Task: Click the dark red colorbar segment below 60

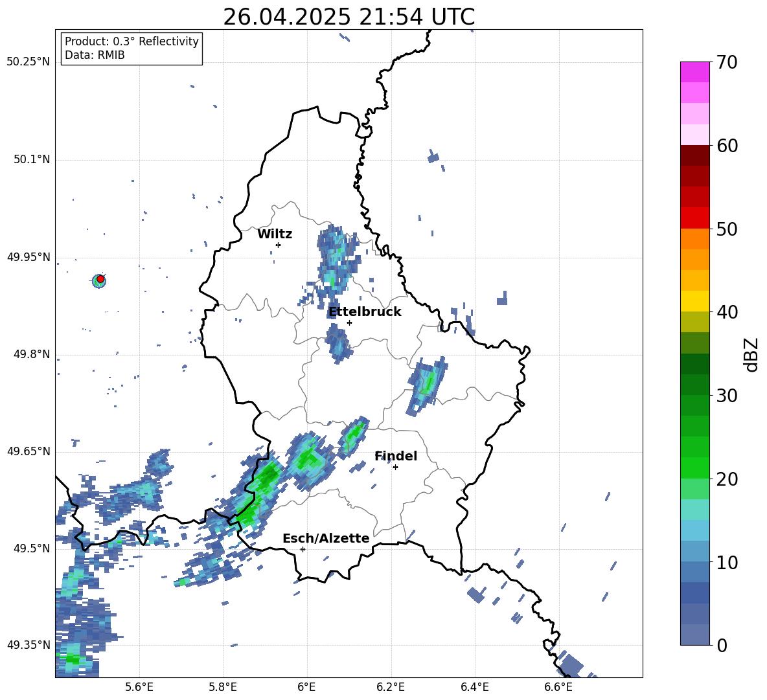Action: pos(694,155)
